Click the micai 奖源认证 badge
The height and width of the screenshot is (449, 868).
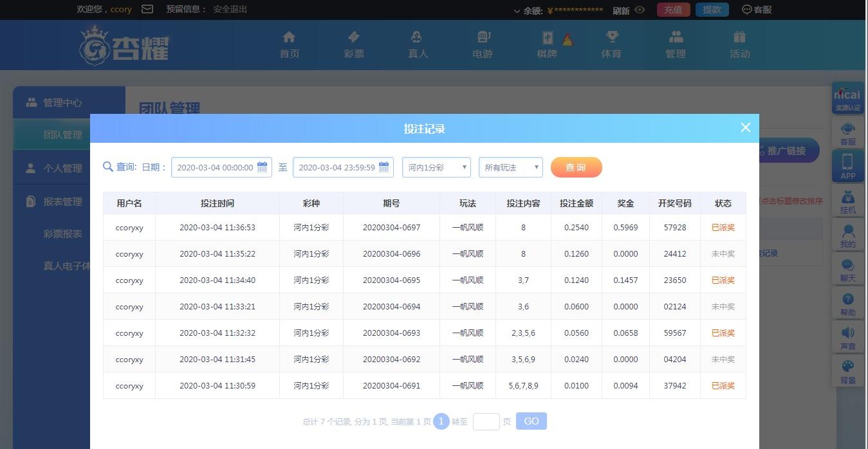pyautogui.click(x=848, y=98)
